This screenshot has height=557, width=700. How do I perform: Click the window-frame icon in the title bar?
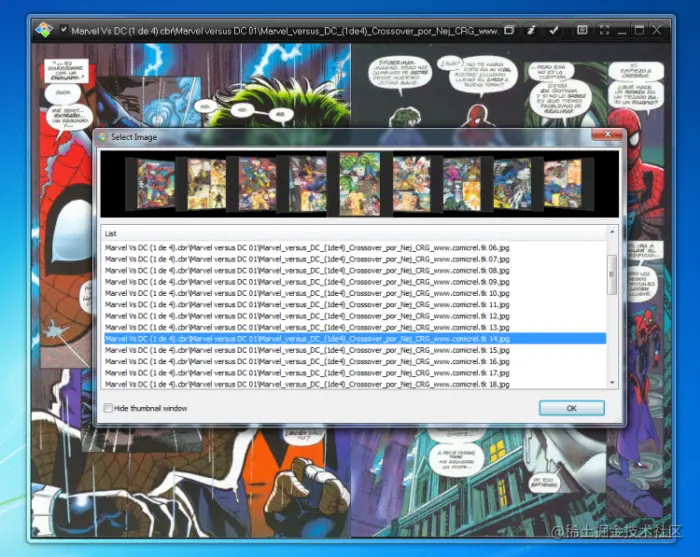508,30
